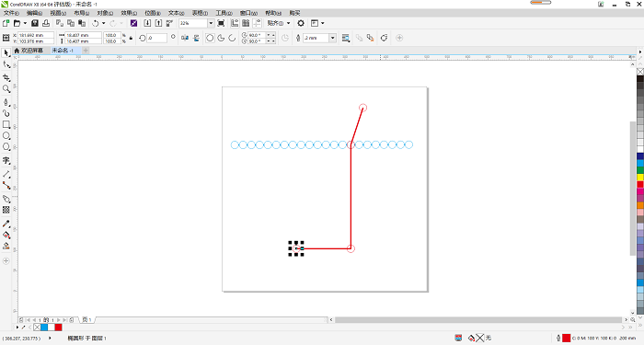
Task: Pick the yellow swatch in palette
Action: 640,177
